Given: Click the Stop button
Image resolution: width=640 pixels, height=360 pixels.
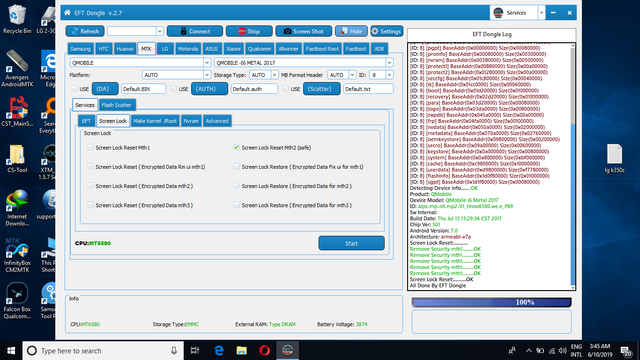Looking at the screenshot, I should 249,31.
